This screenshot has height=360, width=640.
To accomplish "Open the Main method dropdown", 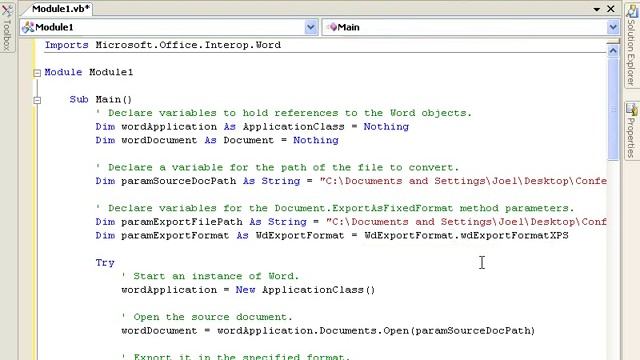I will pos(613,27).
